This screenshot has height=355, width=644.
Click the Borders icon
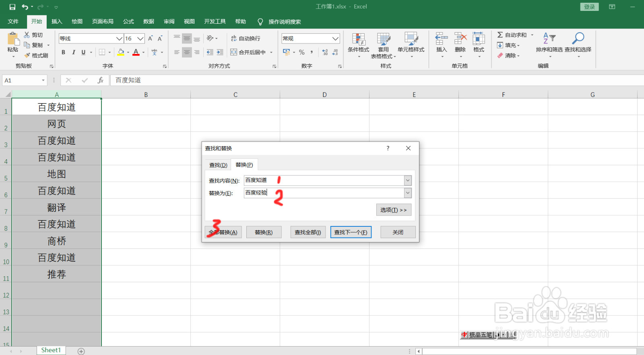pos(102,52)
